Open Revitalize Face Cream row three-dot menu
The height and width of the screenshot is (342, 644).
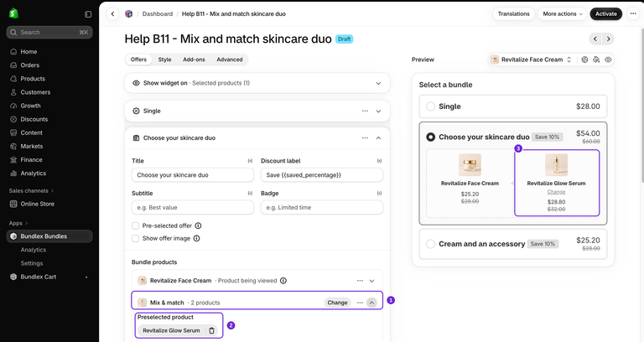(360, 281)
